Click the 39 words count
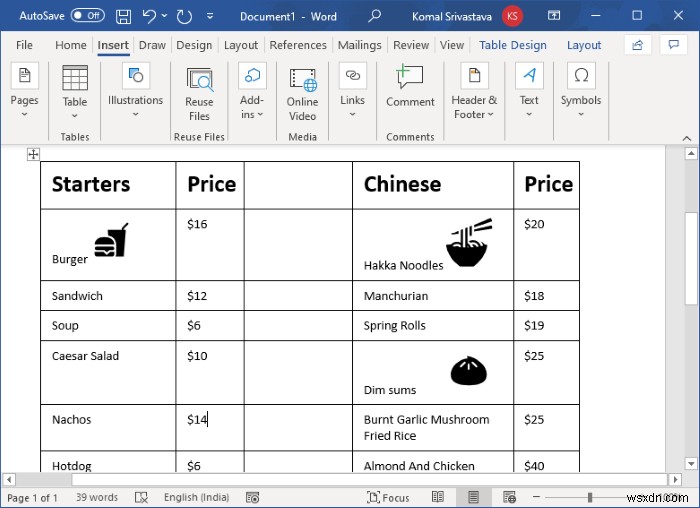 pos(96,497)
